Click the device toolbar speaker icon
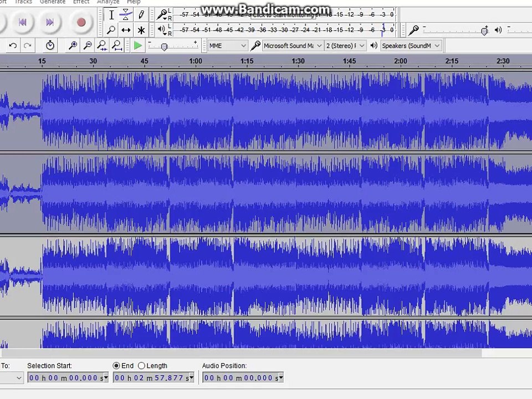 (x=374, y=45)
